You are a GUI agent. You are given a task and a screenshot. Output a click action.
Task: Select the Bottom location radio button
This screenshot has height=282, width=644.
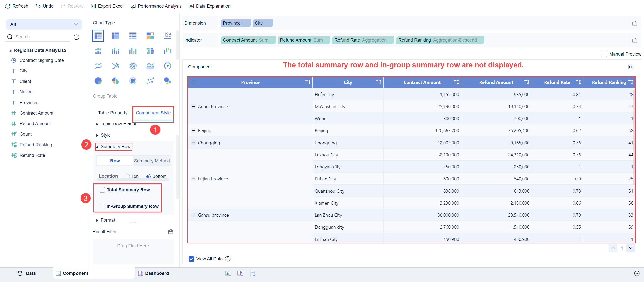148,176
